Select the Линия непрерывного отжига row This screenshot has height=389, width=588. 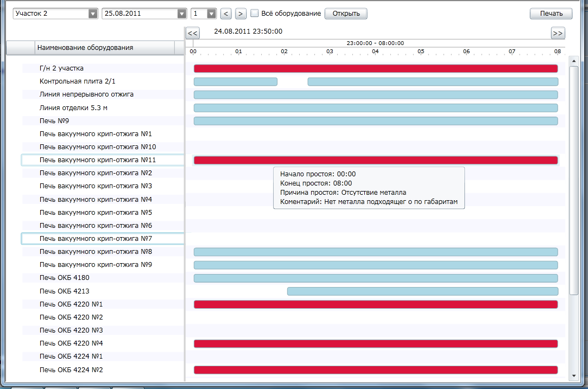86,94
